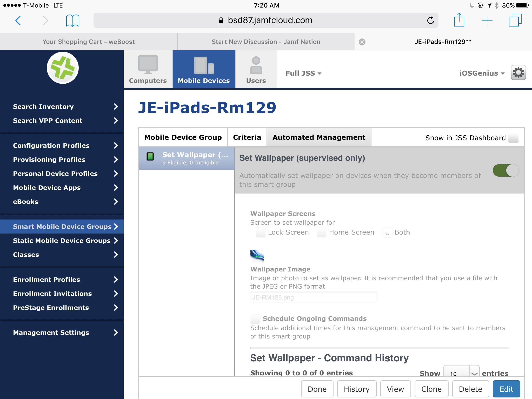Switch to the Criteria tab
This screenshot has width=532, height=399.
[247, 137]
